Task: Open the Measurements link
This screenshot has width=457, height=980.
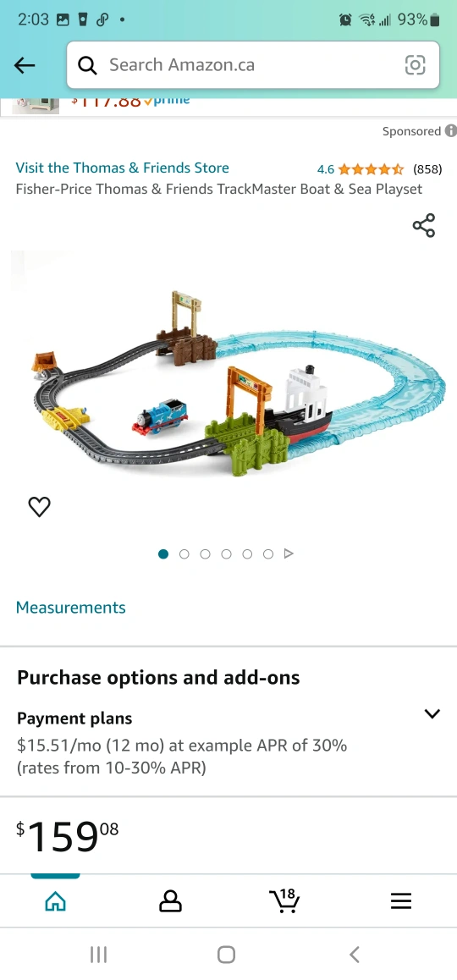Action: (70, 608)
